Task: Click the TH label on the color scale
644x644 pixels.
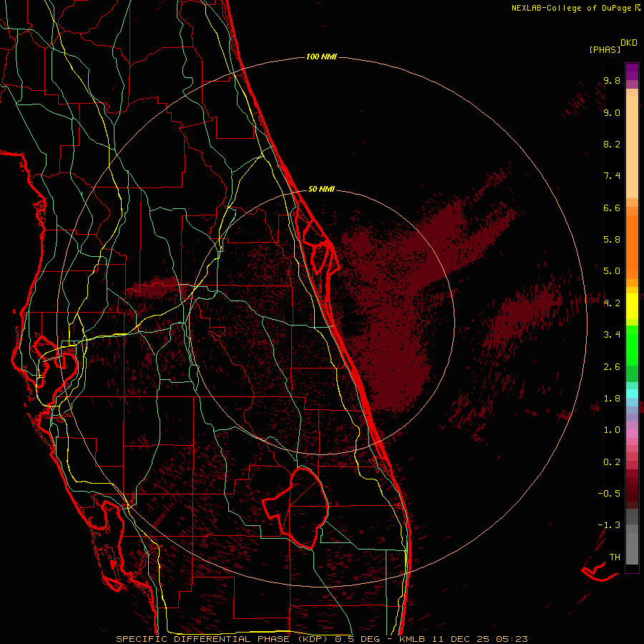Action: (x=615, y=557)
